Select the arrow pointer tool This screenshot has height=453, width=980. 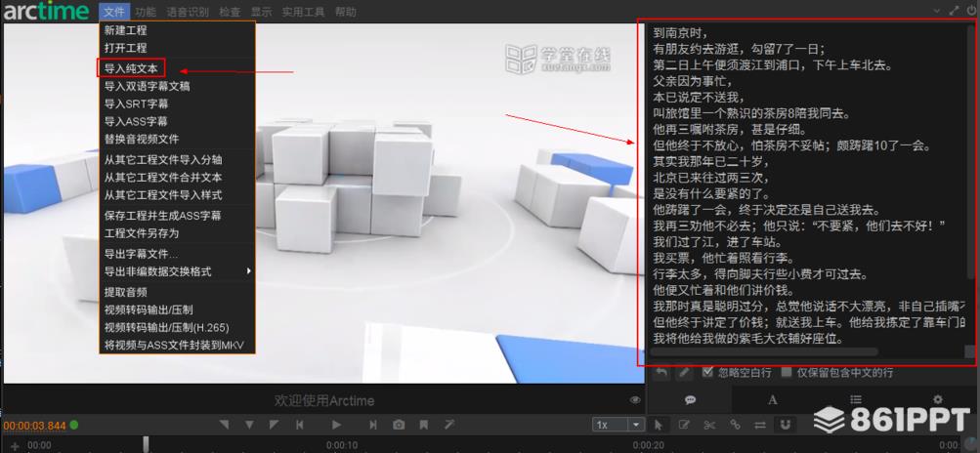click(x=659, y=425)
